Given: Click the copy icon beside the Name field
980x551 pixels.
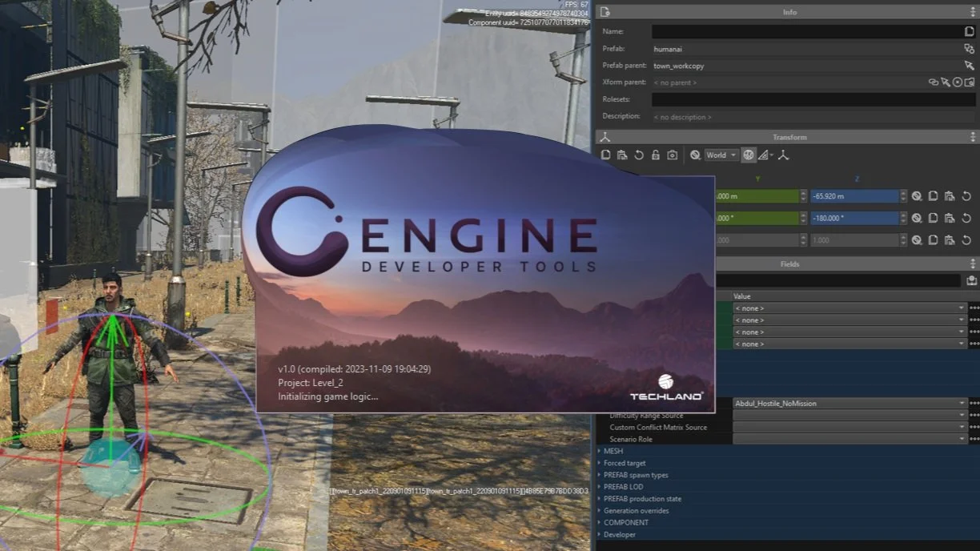Looking at the screenshot, I should pos(970,31).
